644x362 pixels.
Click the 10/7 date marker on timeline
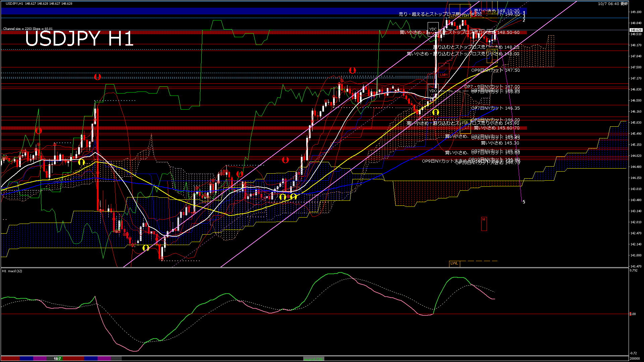pyautogui.click(x=57, y=359)
